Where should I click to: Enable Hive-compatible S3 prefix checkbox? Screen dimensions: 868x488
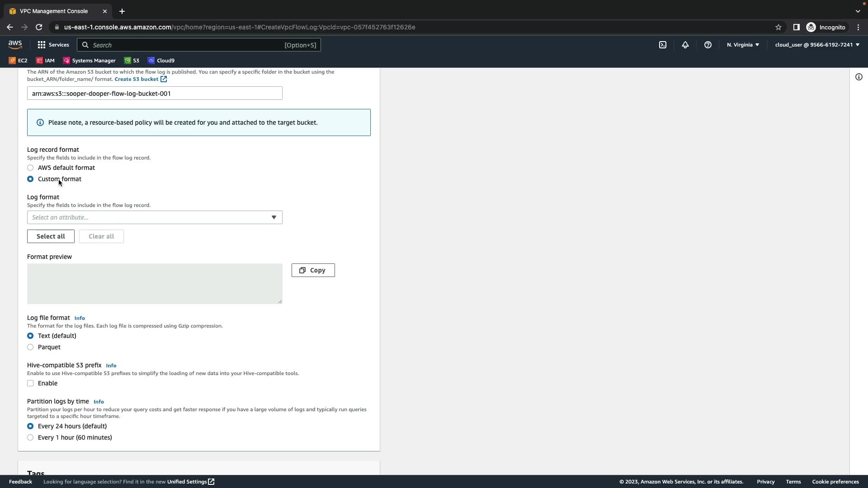30,383
